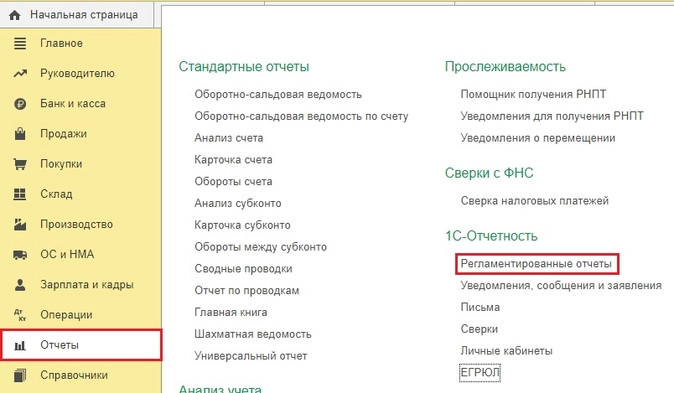The image size is (674, 393).
Task: Open the Отчет по проводкам link
Action: pos(247,291)
